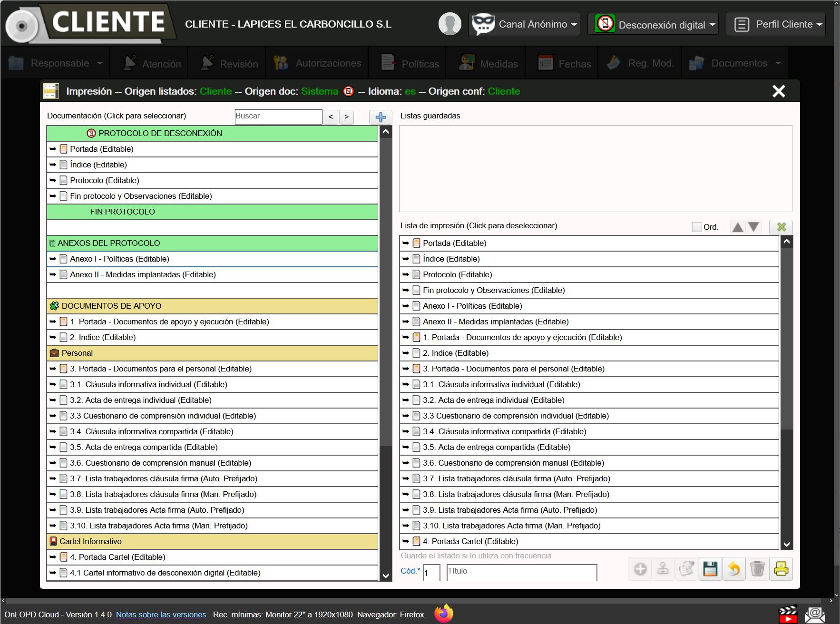Click the Atención menu item
The height and width of the screenshot is (624, 840).
[152, 63]
